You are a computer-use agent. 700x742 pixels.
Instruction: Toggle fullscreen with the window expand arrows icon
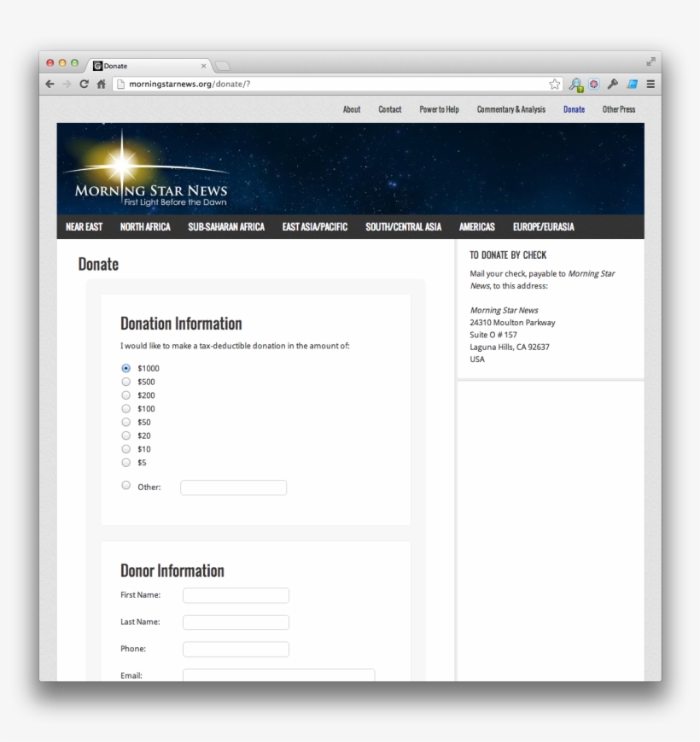click(650, 61)
